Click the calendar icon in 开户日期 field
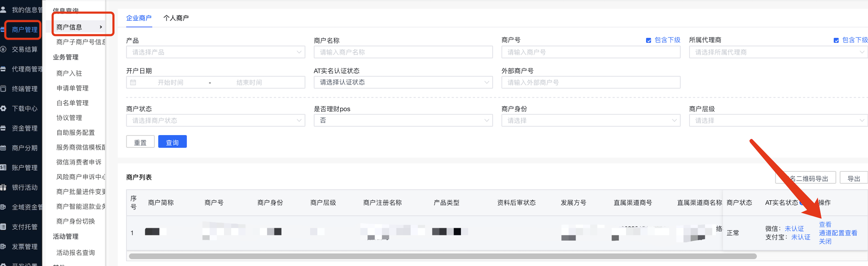 [133, 82]
